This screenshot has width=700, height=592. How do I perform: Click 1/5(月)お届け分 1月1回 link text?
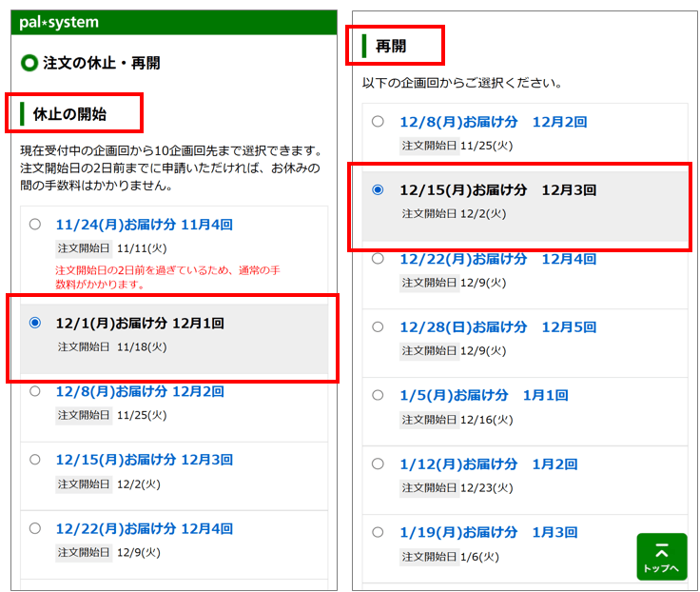(483, 395)
